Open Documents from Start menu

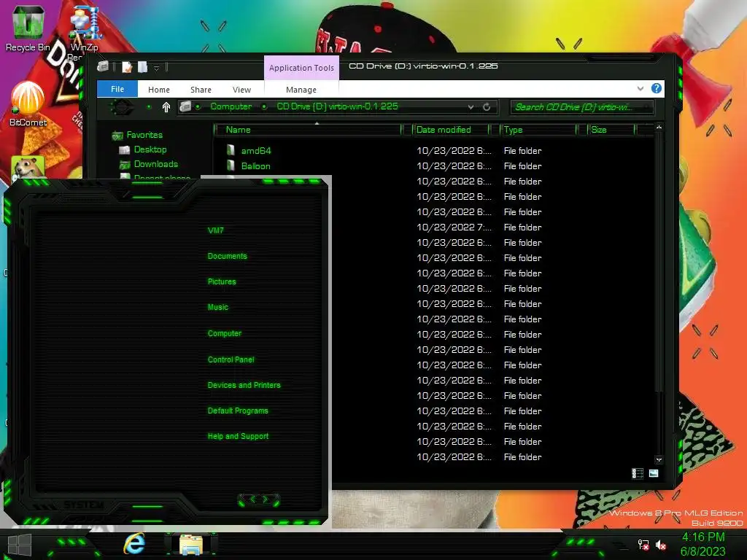pos(228,256)
